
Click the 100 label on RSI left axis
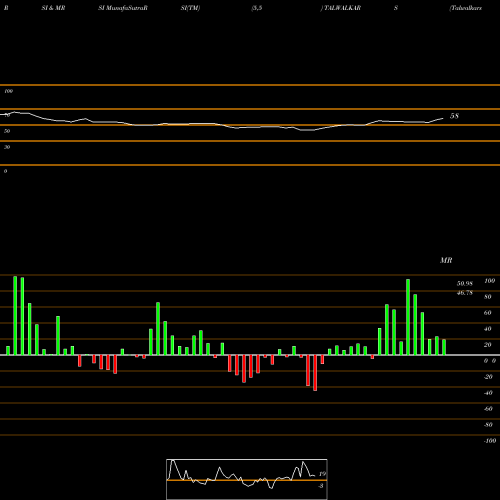(8, 91)
